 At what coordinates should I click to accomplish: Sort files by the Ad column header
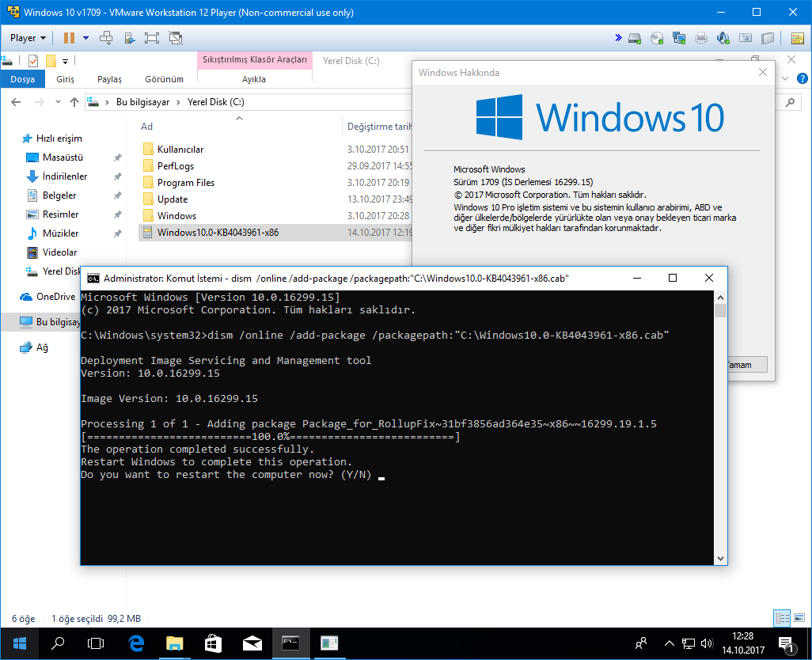pos(146,127)
